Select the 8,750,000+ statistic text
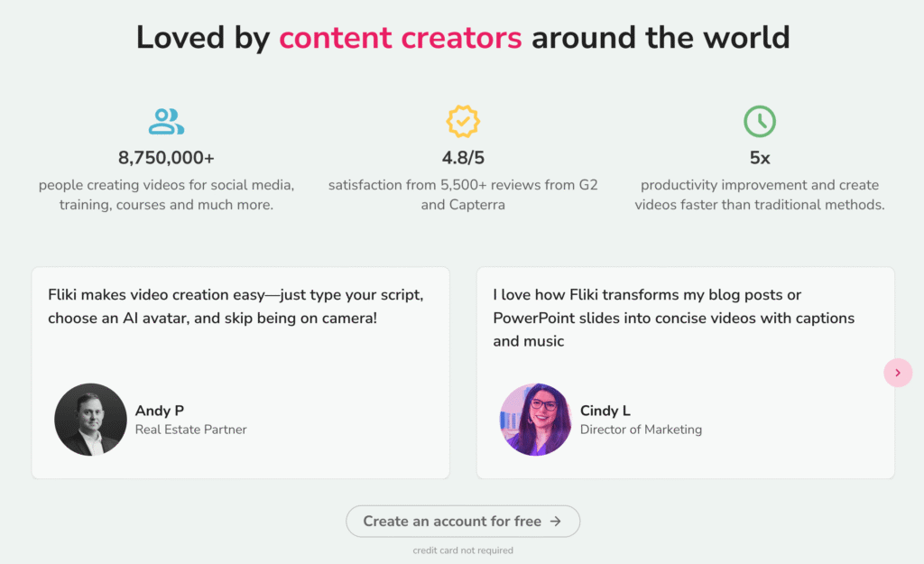 click(x=166, y=158)
